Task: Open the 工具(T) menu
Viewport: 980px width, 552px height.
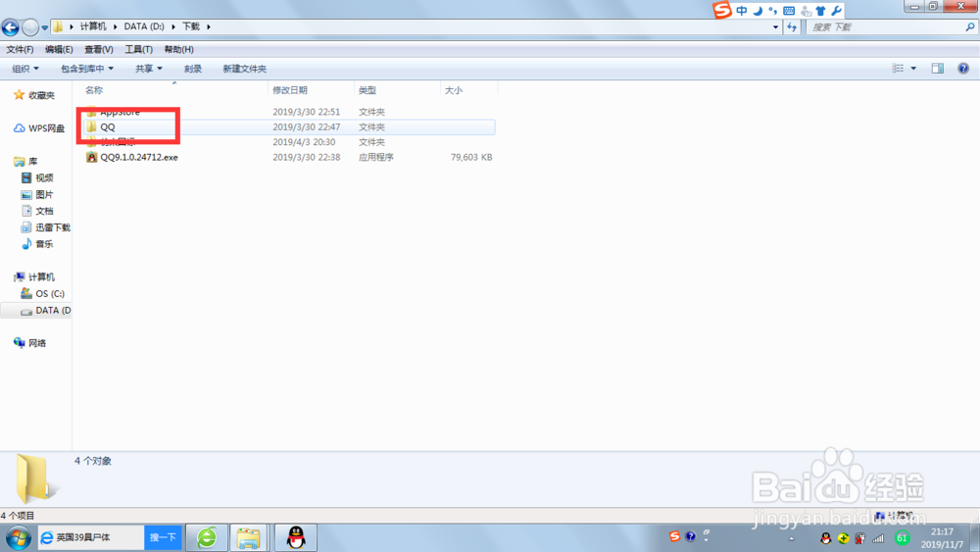Action: coord(138,49)
